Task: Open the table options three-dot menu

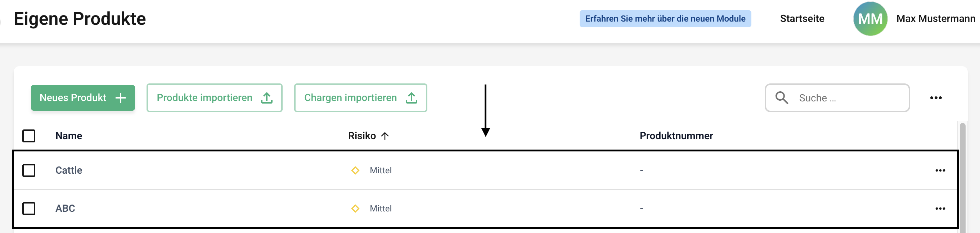Action: click(x=936, y=98)
